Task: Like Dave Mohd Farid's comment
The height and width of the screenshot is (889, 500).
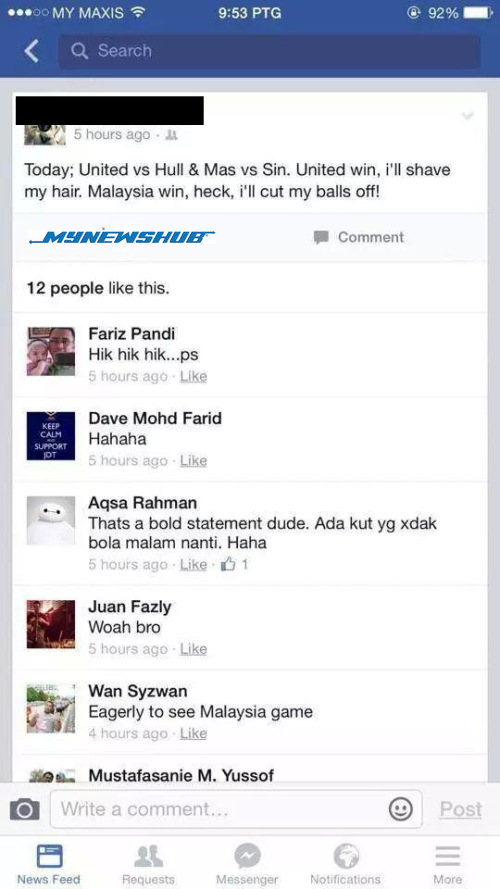Action: tap(193, 461)
